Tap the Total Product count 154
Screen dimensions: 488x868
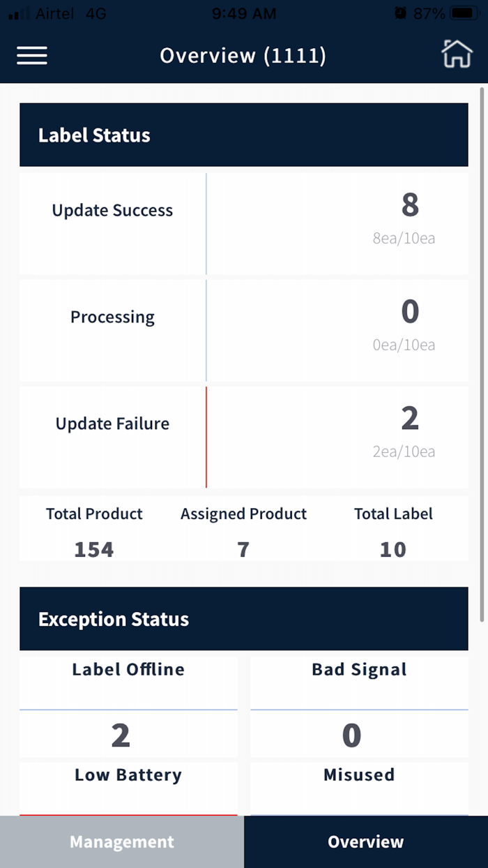(93, 548)
